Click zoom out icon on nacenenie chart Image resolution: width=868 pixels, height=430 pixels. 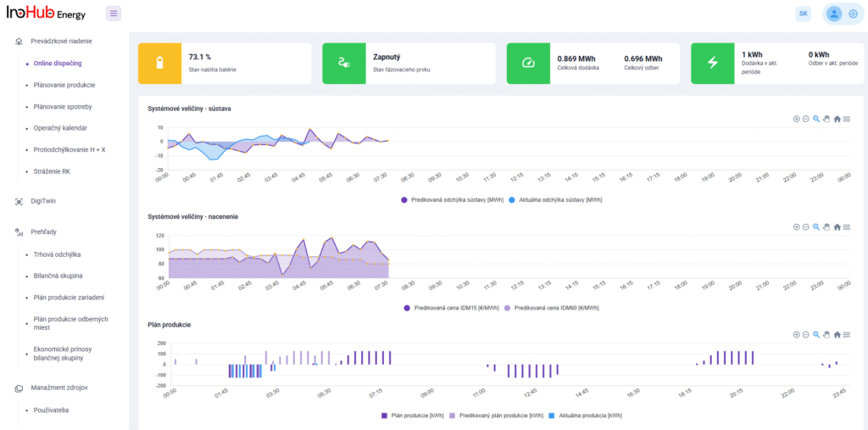(806, 226)
